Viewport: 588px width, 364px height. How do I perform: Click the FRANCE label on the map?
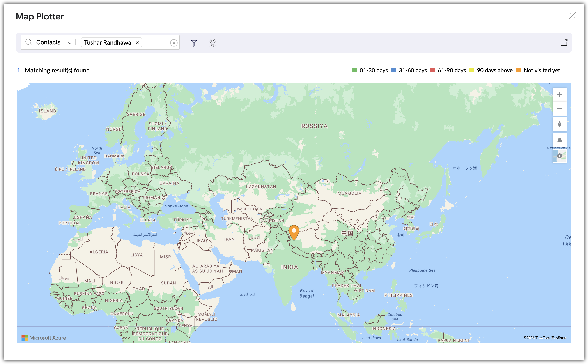pos(99,194)
